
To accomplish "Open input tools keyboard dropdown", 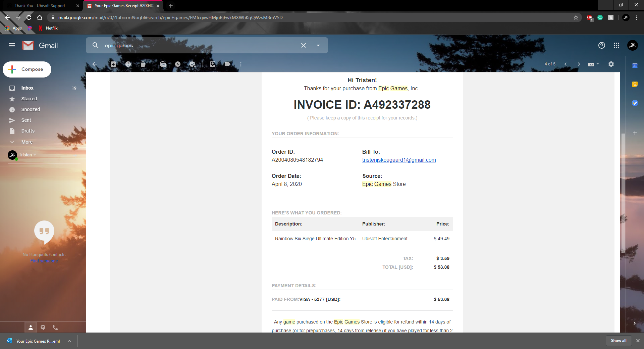I will click(x=593, y=64).
